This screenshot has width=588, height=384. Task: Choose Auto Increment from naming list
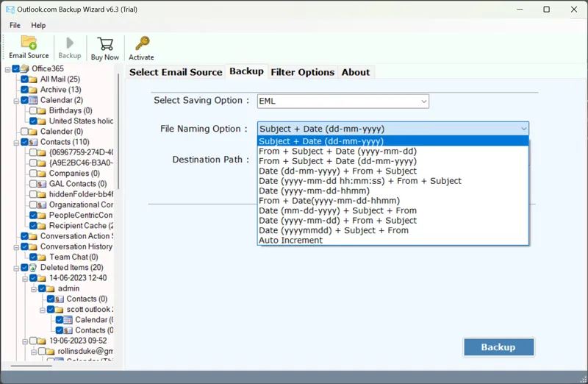[290, 241]
